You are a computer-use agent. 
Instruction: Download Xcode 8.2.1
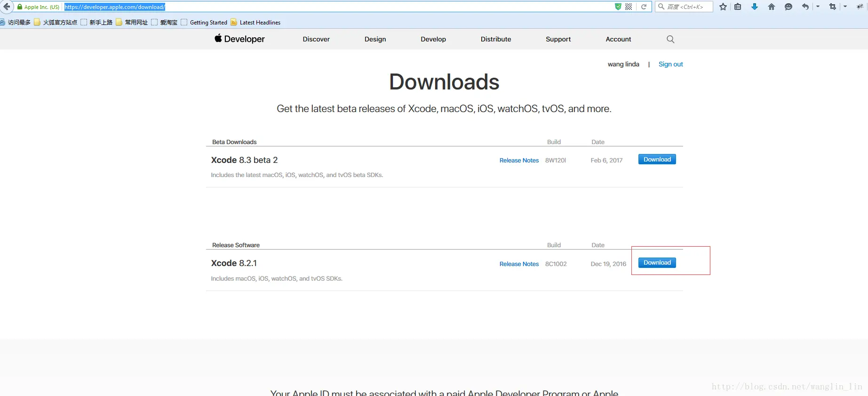[x=657, y=262]
